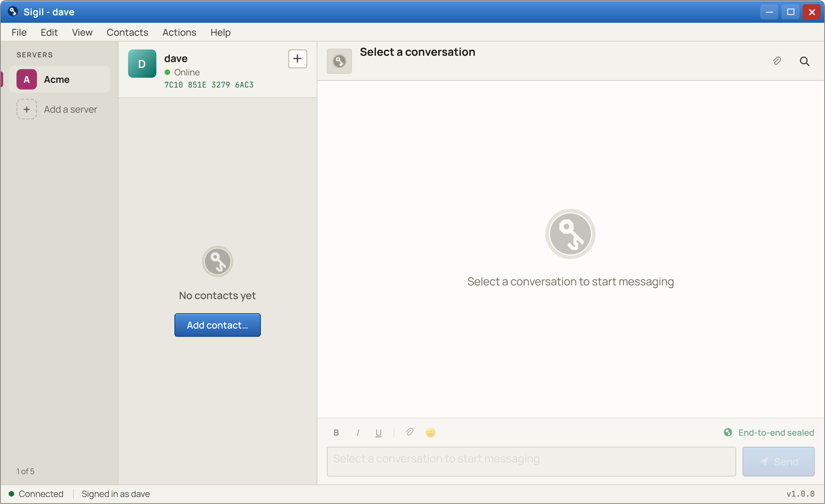Open the emoji picker smiley icon

[431, 433]
